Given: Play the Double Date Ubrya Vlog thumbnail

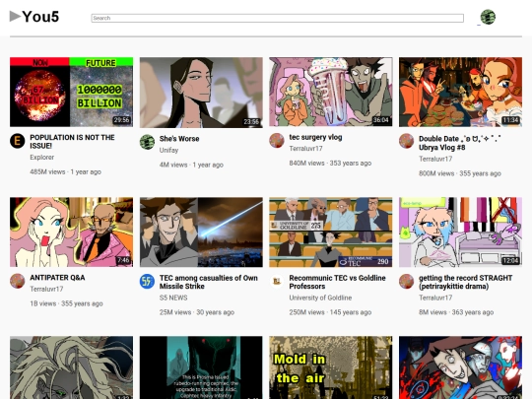Looking at the screenshot, I should [460, 92].
